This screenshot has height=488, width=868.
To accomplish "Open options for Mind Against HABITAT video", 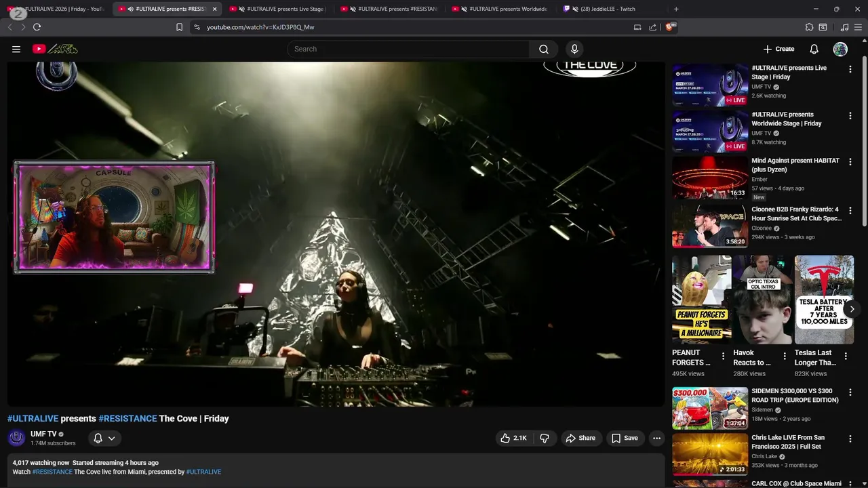I will pyautogui.click(x=850, y=163).
